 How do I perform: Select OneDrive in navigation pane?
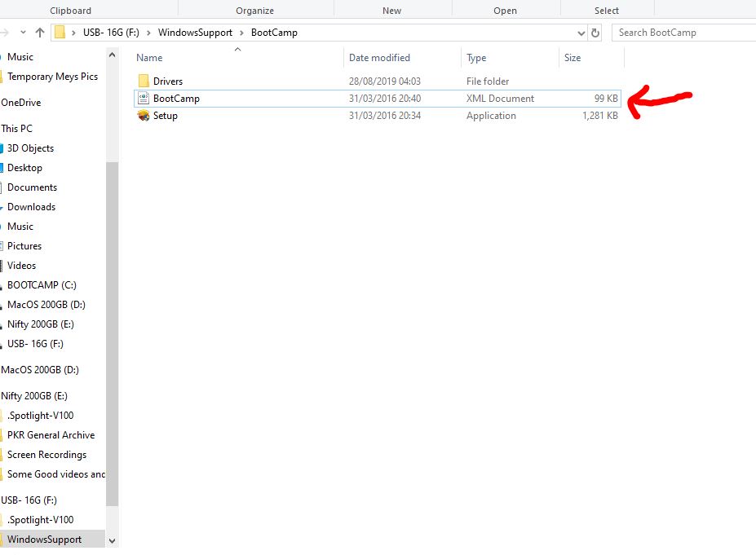[21, 103]
